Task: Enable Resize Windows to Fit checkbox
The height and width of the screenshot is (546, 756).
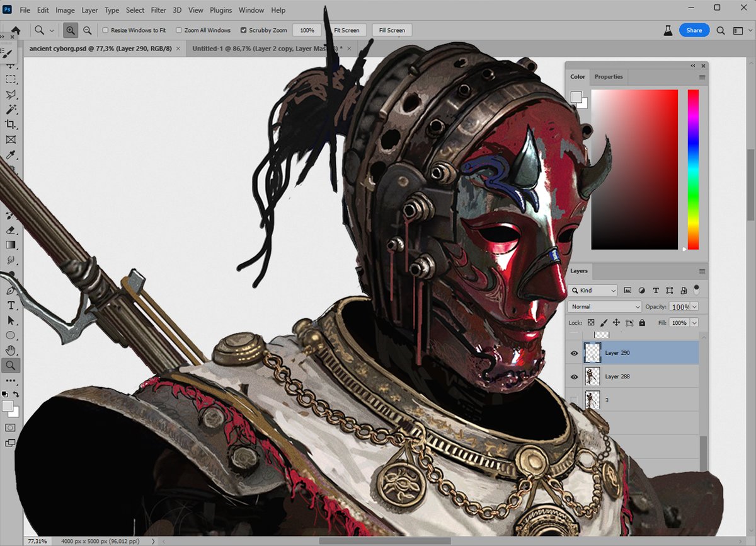Action: [x=106, y=30]
